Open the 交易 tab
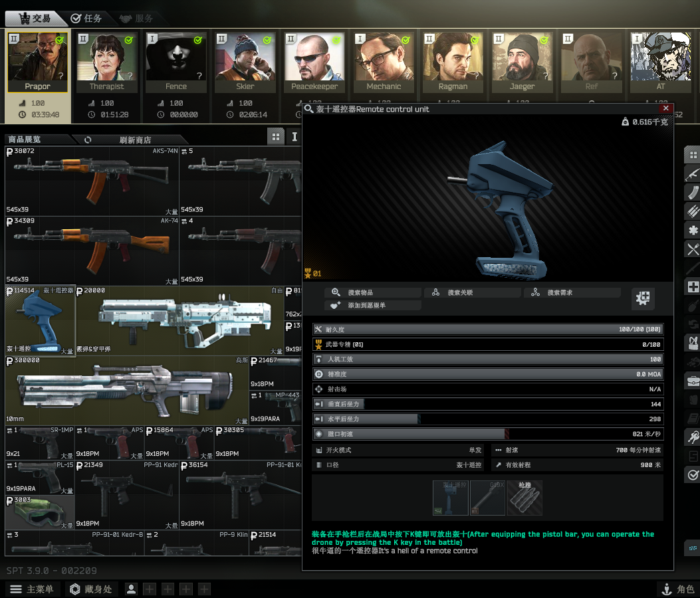The height and width of the screenshot is (598, 700). [x=35, y=19]
